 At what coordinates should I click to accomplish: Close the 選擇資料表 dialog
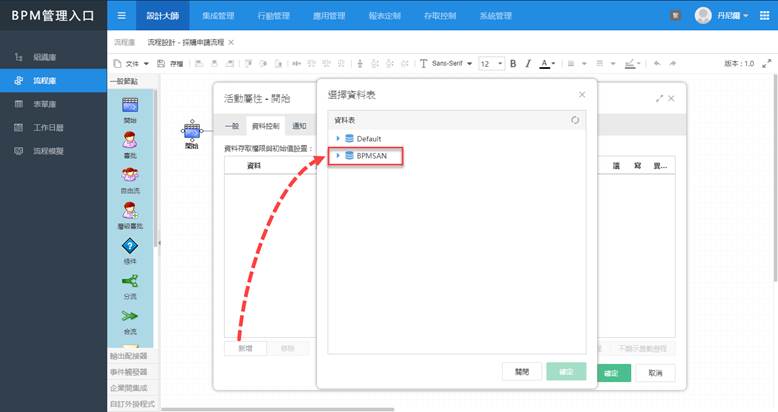(582, 94)
